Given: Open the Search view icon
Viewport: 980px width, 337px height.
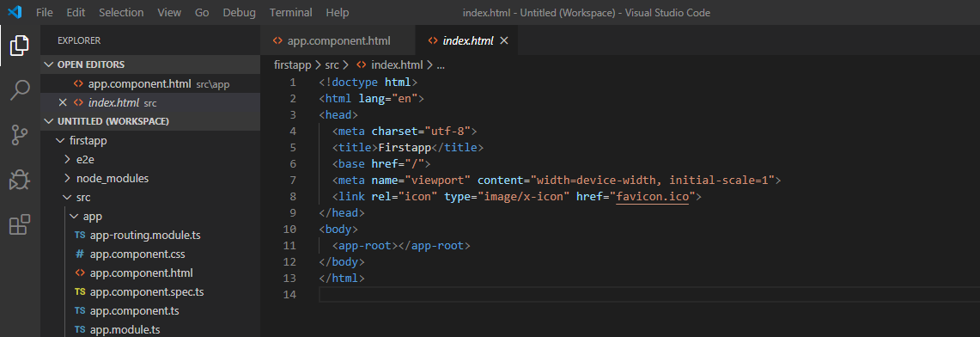Looking at the screenshot, I should (x=20, y=90).
